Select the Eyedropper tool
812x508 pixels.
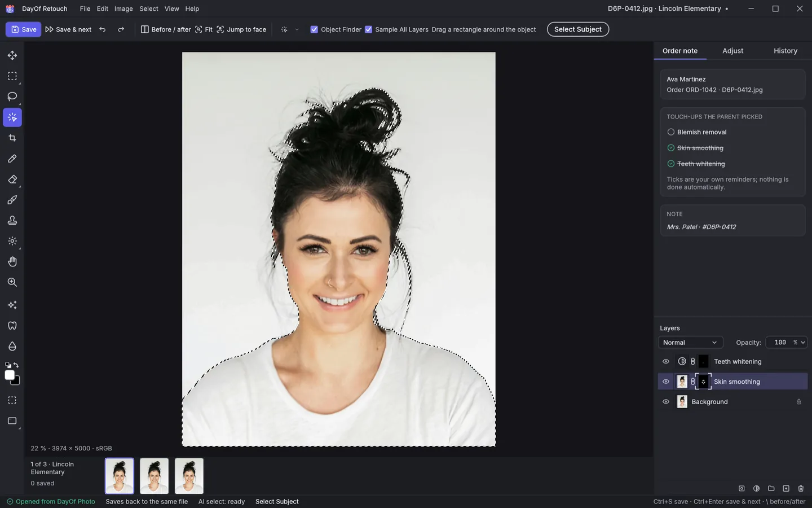coord(12,159)
